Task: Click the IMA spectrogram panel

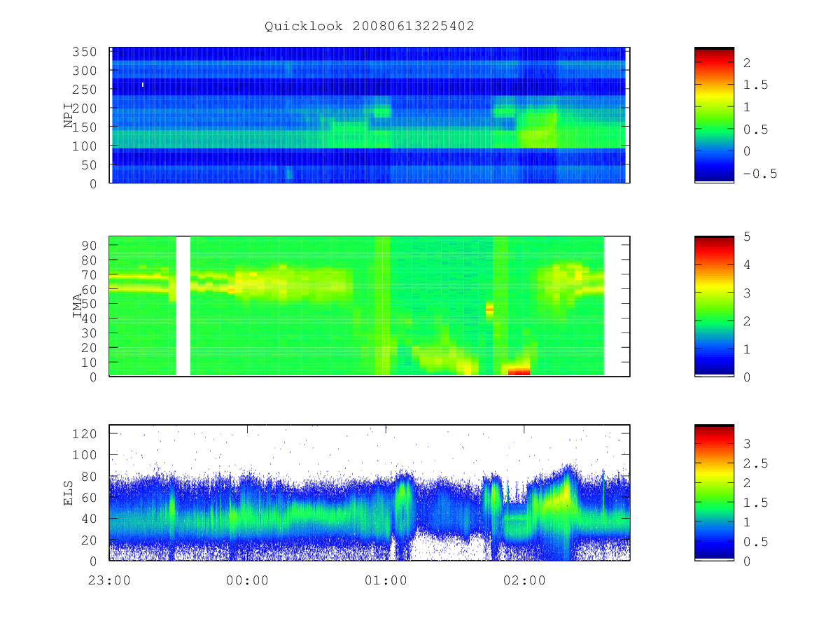Action: click(370, 306)
